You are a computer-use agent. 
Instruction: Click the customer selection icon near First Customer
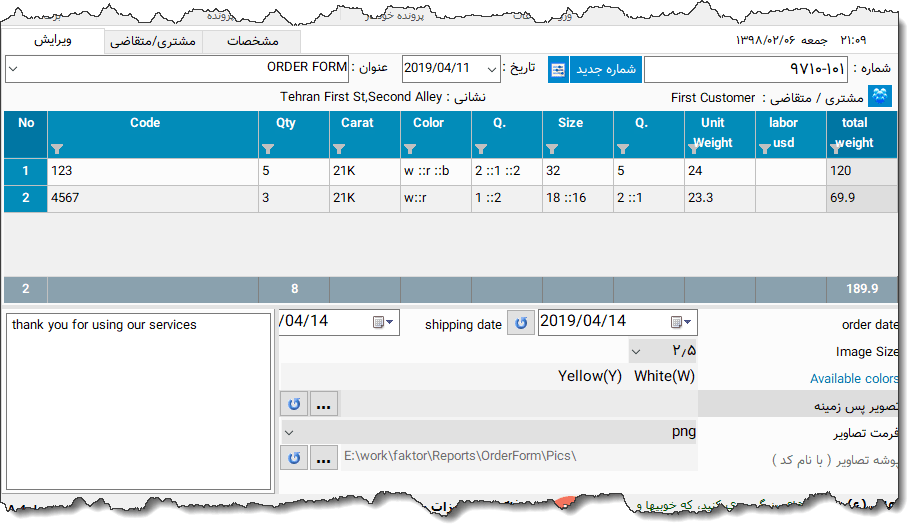coord(879,97)
